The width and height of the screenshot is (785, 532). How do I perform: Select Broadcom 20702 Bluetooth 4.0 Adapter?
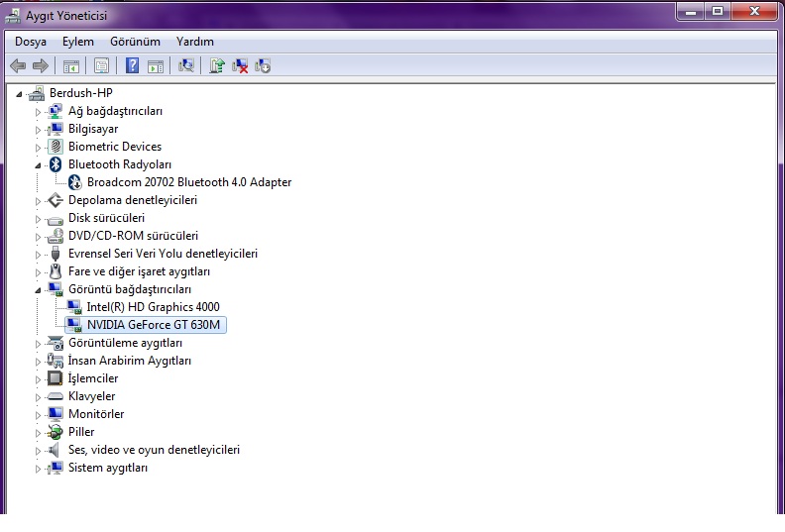(189, 182)
